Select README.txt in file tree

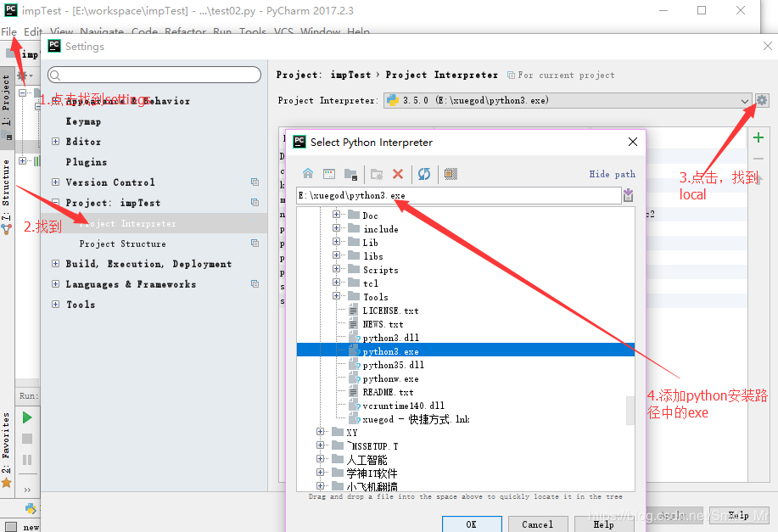[x=388, y=392]
